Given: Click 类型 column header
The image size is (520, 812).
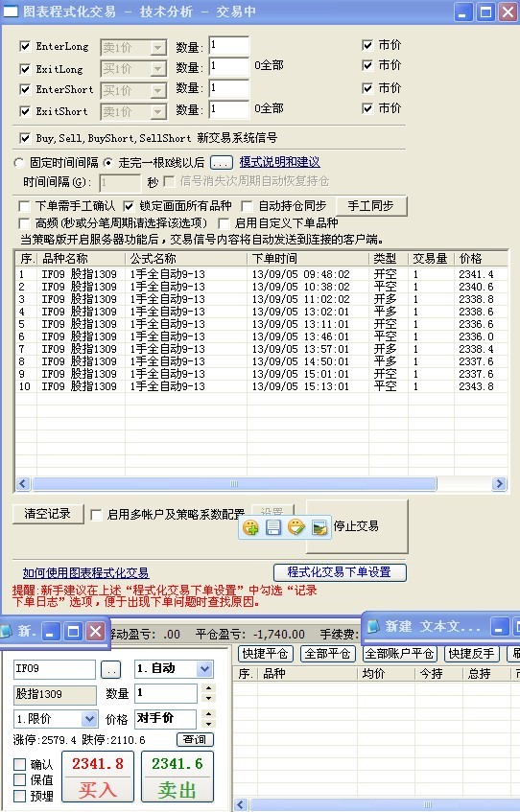Looking at the screenshot, I should tap(389, 259).
